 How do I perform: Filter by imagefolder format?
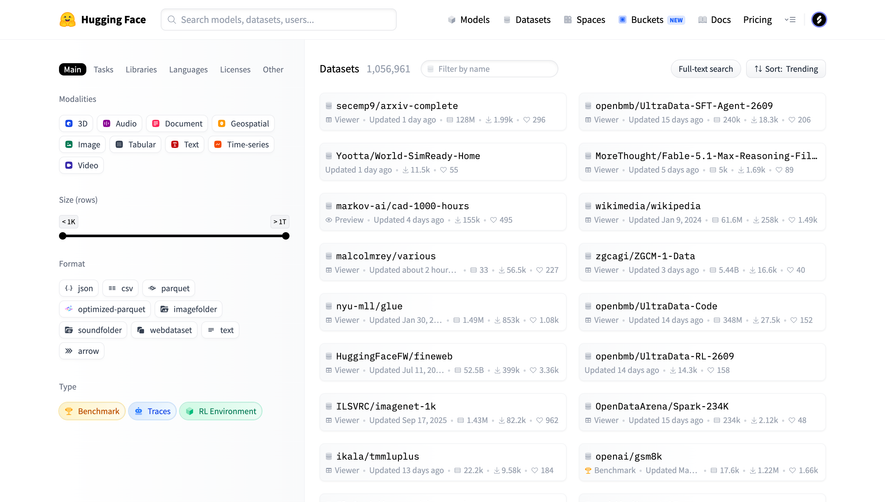189,309
